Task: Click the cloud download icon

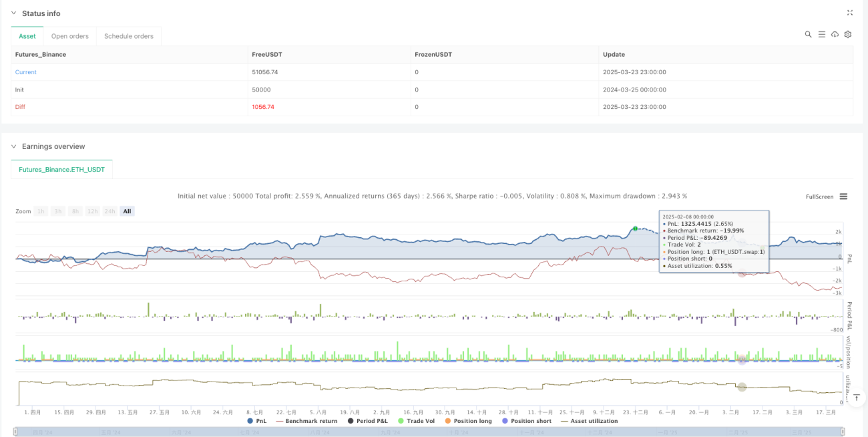Action: (x=835, y=34)
